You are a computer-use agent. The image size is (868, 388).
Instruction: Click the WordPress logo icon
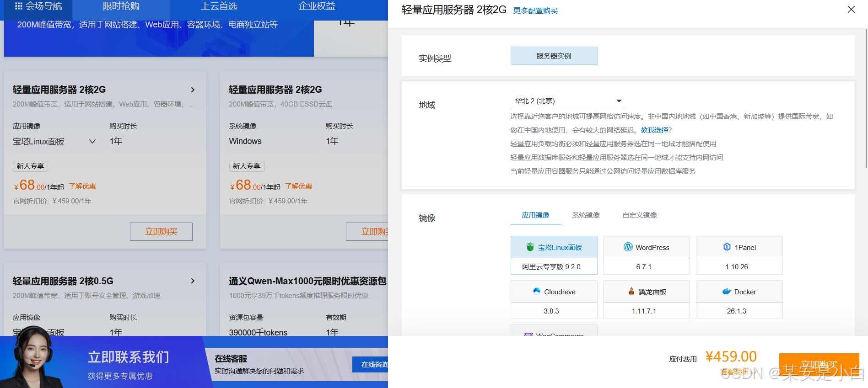click(x=628, y=247)
